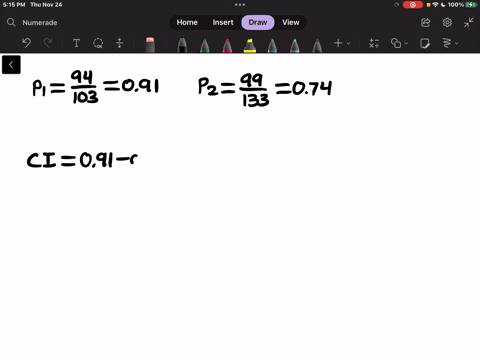Screen dimensions: 480x360
Task: Open the three-dot multitasking menu
Action: click(x=240, y=5)
